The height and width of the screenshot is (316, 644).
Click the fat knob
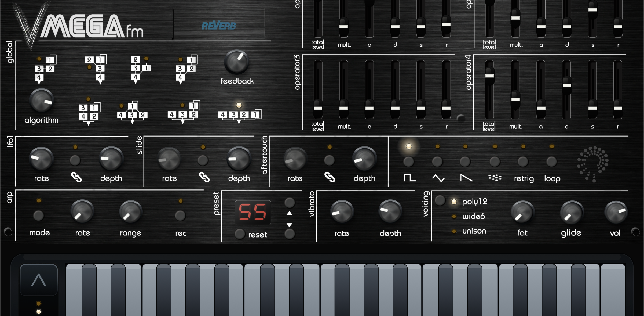tap(522, 212)
